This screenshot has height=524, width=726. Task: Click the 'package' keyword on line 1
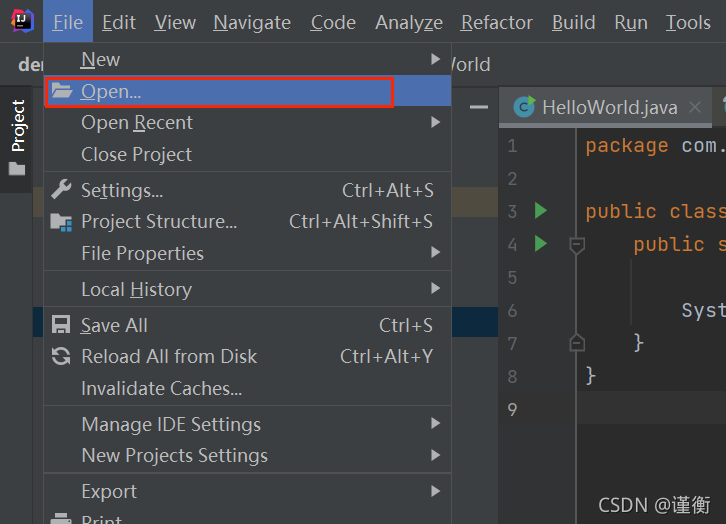tap(626, 146)
